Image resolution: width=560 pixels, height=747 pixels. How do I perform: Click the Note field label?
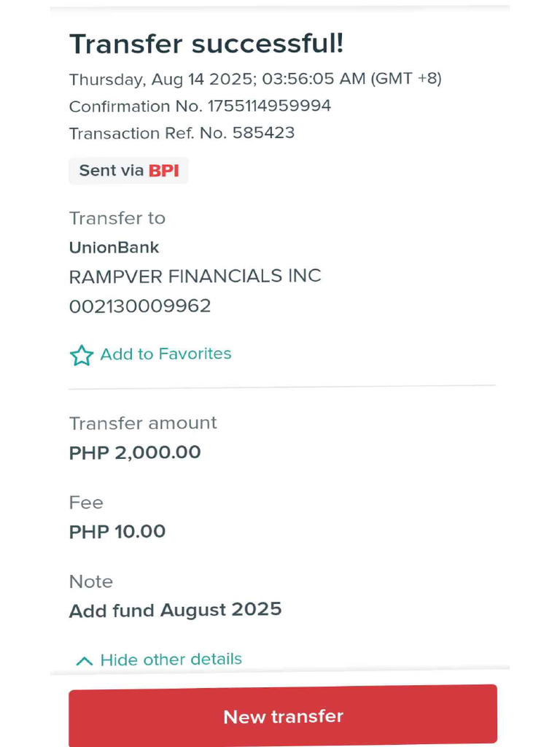coord(90,581)
